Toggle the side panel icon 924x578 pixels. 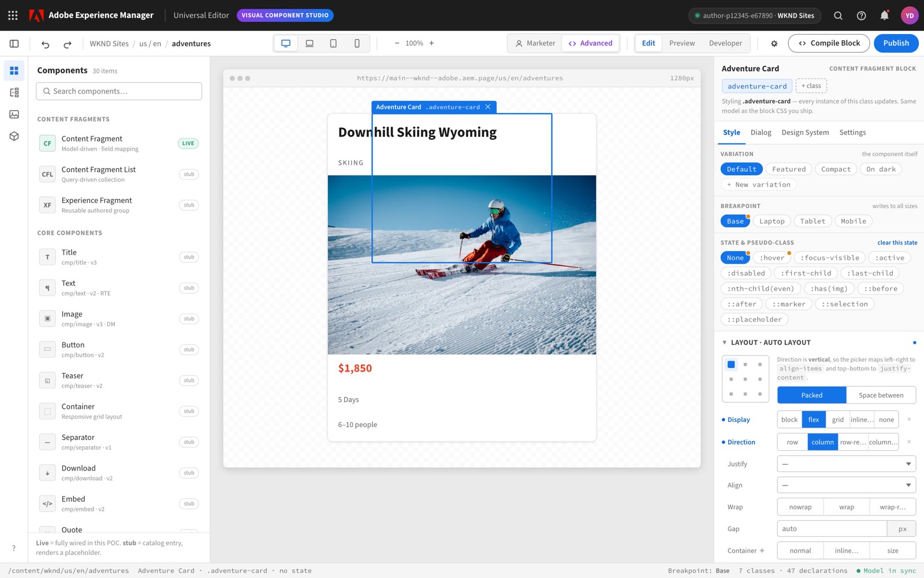pyautogui.click(x=14, y=43)
